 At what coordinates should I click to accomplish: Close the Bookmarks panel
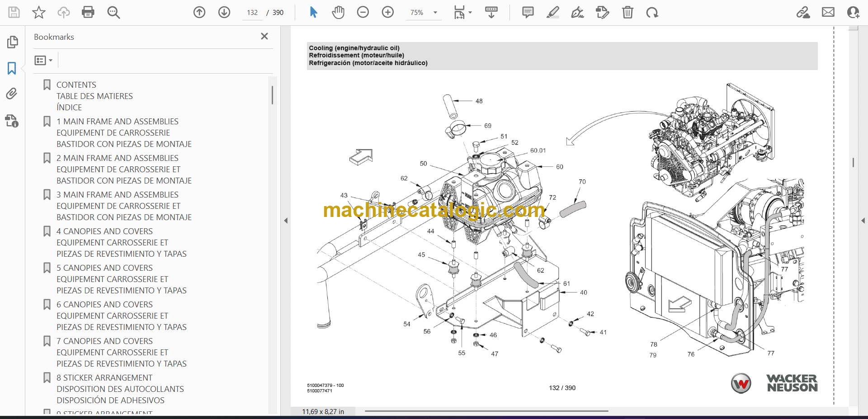(264, 36)
